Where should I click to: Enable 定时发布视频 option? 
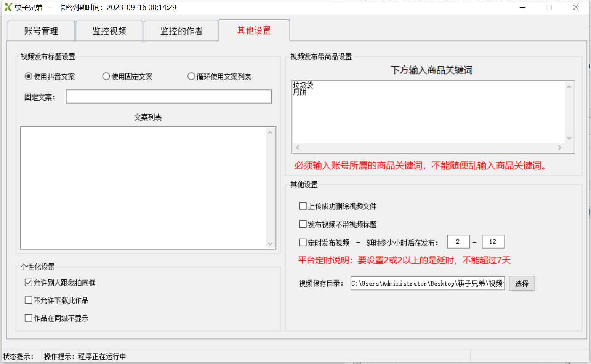coord(302,243)
